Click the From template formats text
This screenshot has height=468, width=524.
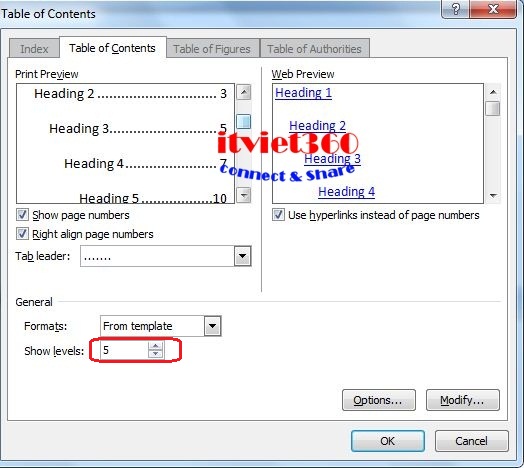click(138, 326)
